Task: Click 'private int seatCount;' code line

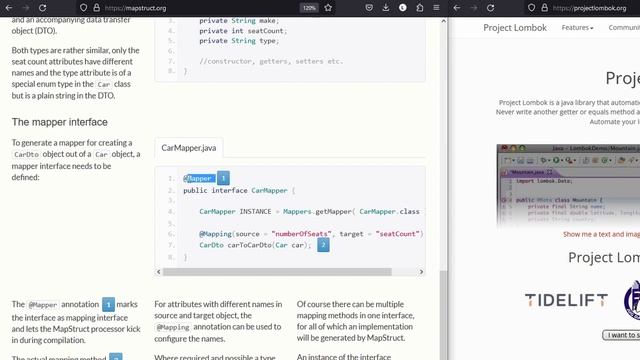Action: pos(243,31)
